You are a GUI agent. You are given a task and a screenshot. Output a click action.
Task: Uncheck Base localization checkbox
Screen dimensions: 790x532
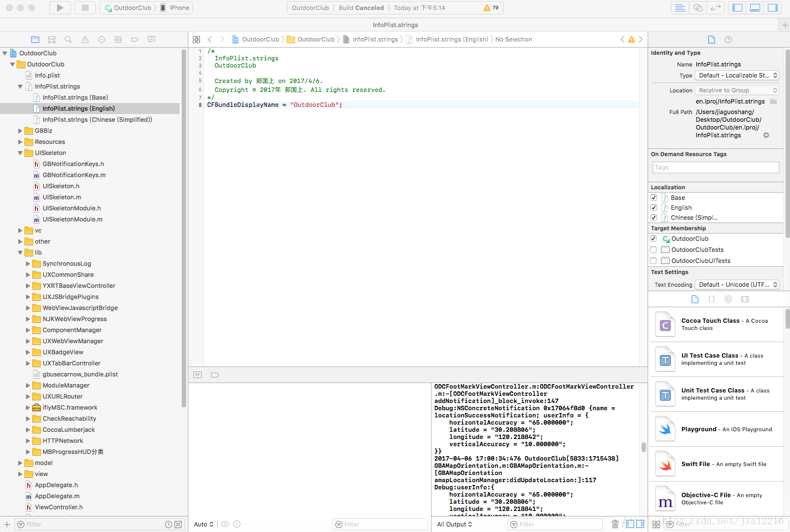[x=654, y=198]
